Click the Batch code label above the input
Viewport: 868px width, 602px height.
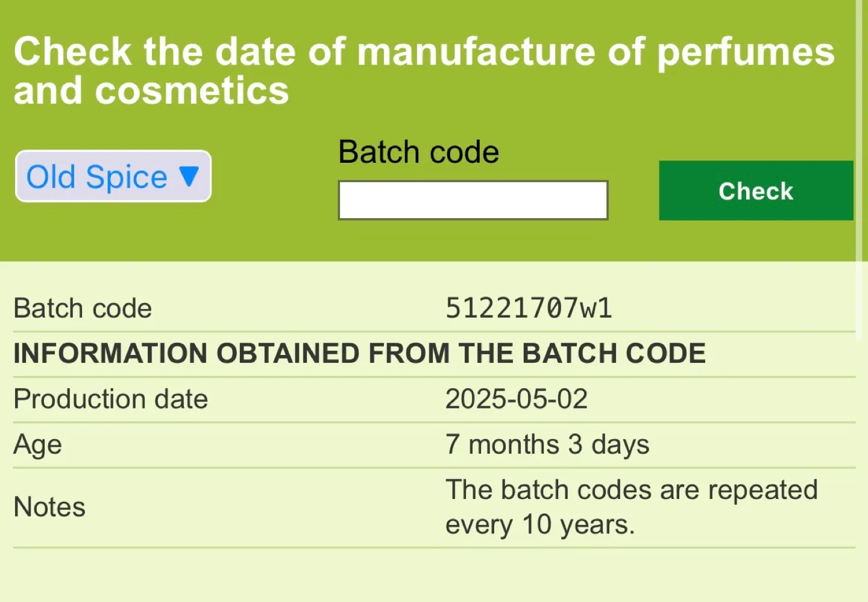(418, 152)
